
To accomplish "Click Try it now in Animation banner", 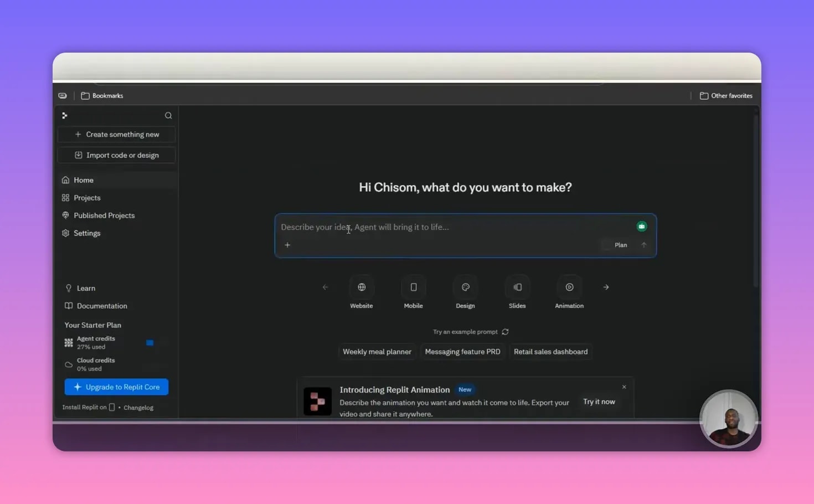I will [x=599, y=402].
